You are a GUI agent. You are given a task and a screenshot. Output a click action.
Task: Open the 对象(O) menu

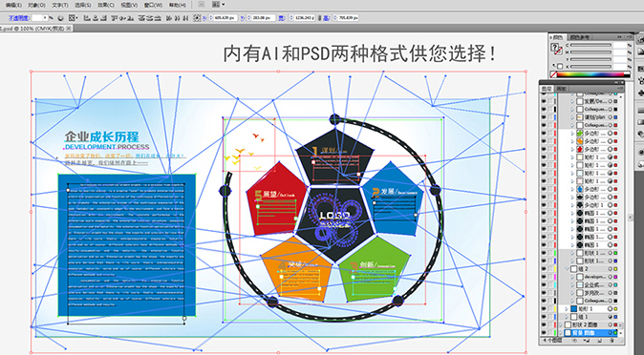[x=36, y=6]
